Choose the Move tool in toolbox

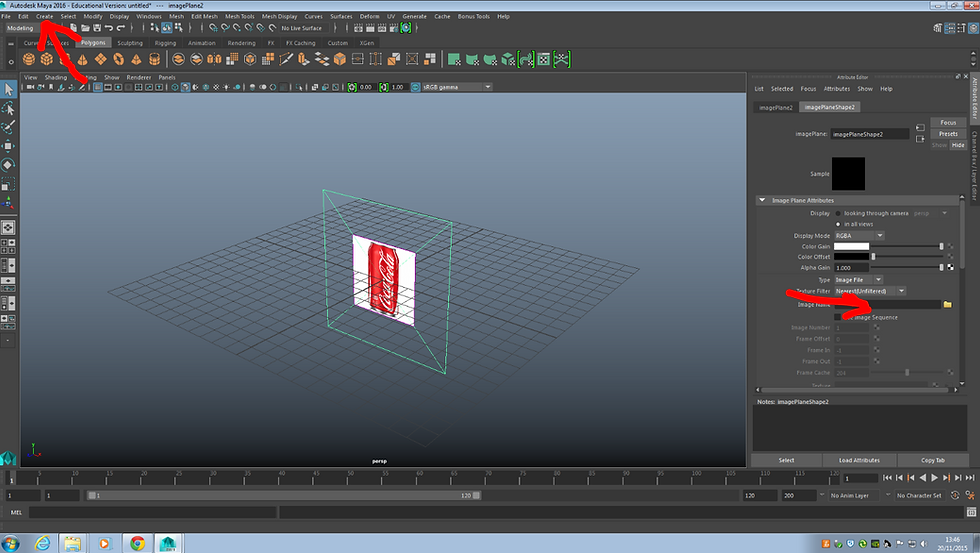point(8,146)
